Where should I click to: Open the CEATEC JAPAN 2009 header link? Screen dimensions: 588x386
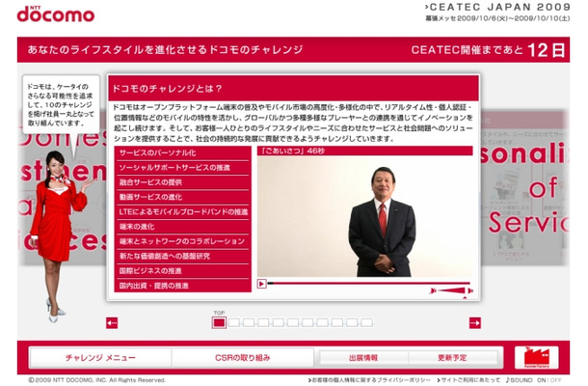497,7
